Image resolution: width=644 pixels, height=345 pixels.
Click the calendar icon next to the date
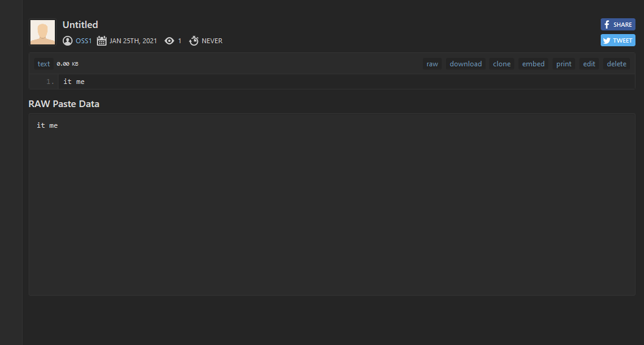click(102, 41)
